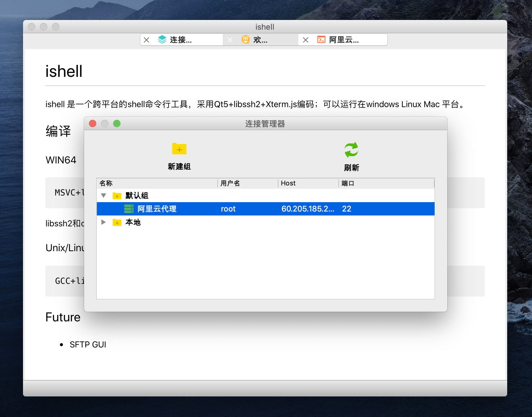Switch to the 阿里云 tab

tap(345, 40)
